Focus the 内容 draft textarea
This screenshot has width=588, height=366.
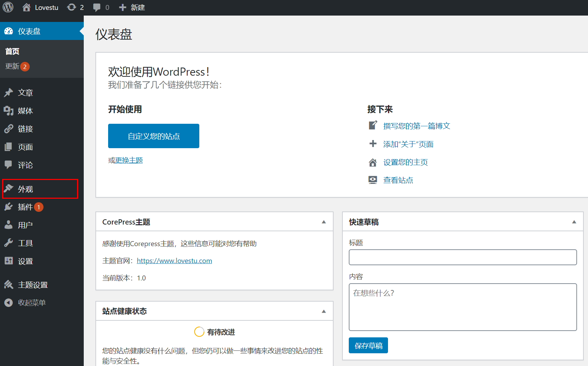pyautogui.click(x=463, y=307)
